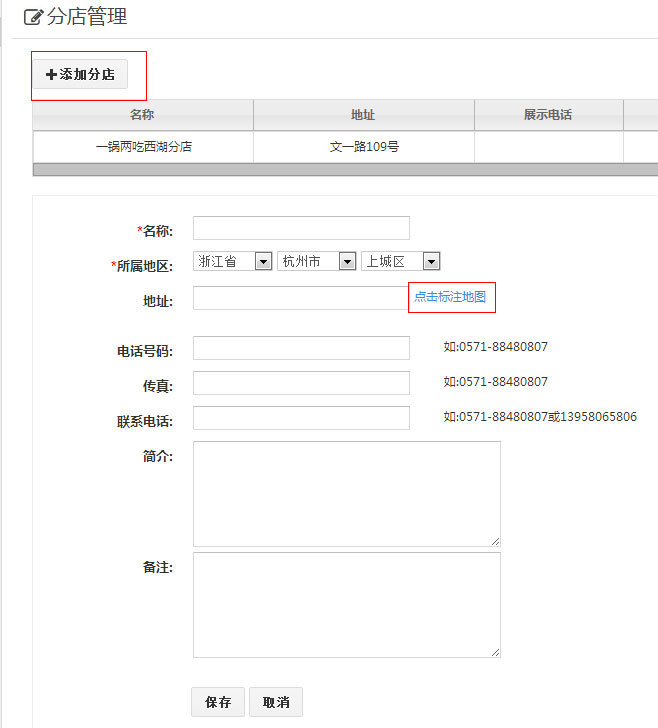Click the 添加分店 button

(80, 74)
